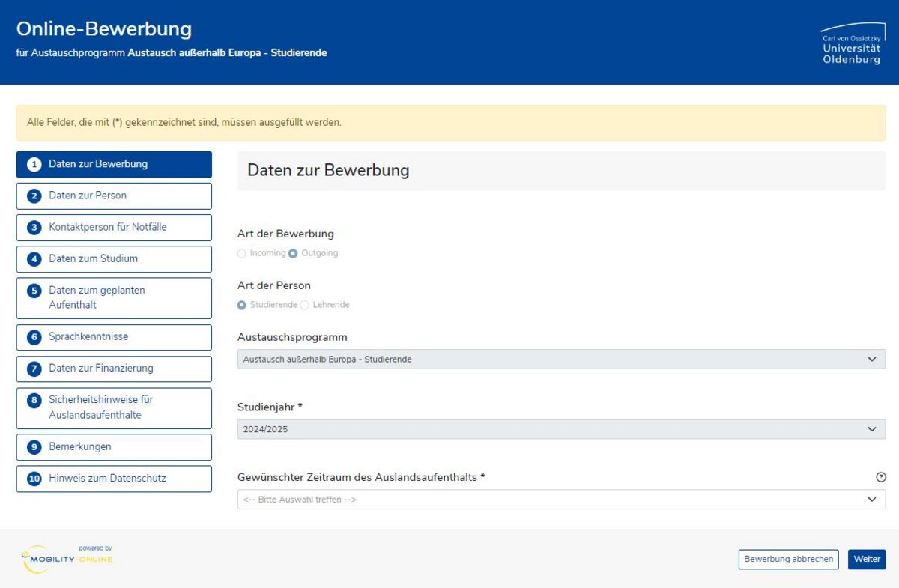Image resolution: width=899 pixels, height=588 pixels.
Task: Click Bewerbung abbrechen button
Action: point(788,560)
